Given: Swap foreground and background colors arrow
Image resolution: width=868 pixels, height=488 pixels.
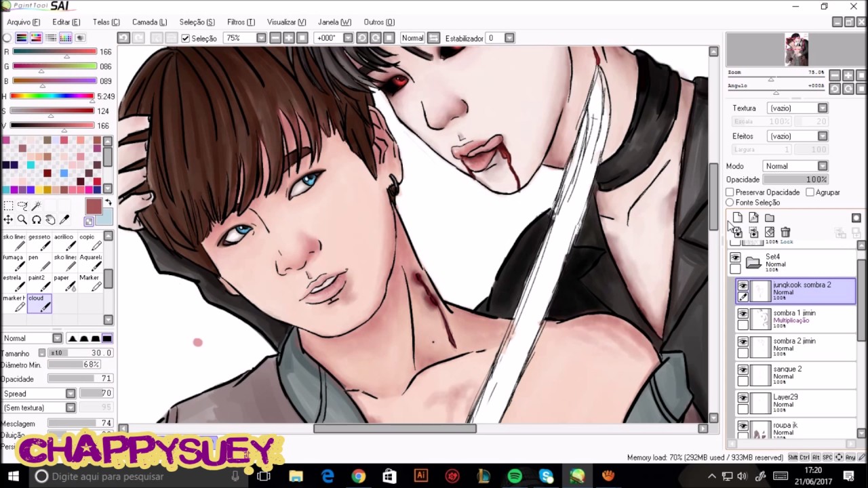Looking at the screenshot, I should coord(108,203).
